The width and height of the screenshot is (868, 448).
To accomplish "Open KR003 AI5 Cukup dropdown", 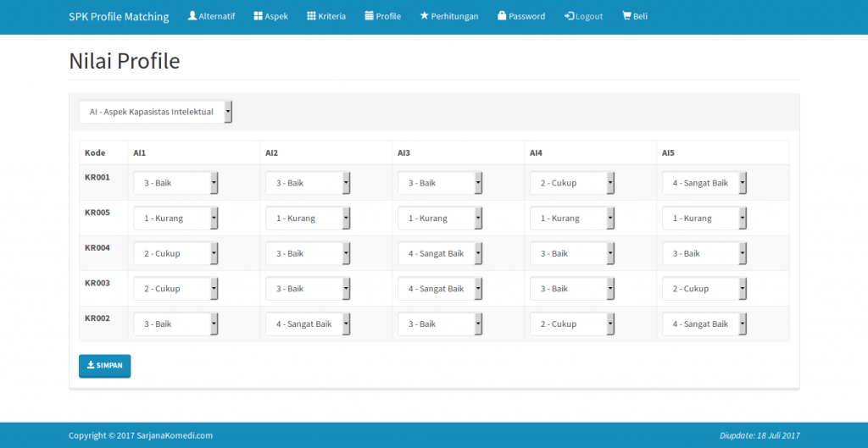I will pos(704,289).
